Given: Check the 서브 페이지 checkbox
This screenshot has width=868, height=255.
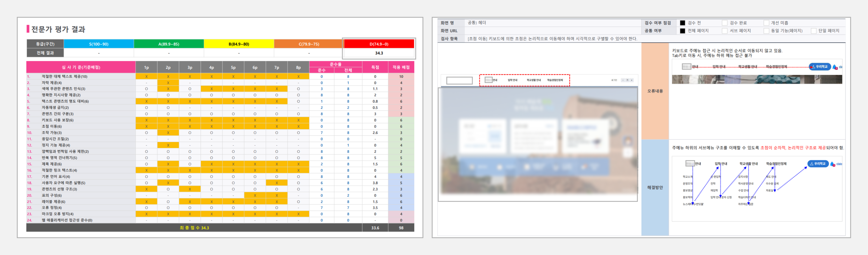Looking at the screenshot, I should 724,31.
